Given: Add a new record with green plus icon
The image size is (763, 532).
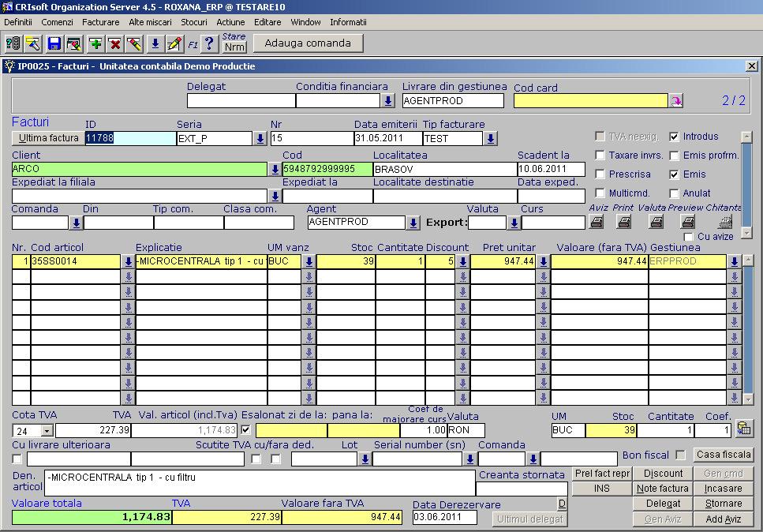Looking at the screenshot, I should [x=95, y=43].
